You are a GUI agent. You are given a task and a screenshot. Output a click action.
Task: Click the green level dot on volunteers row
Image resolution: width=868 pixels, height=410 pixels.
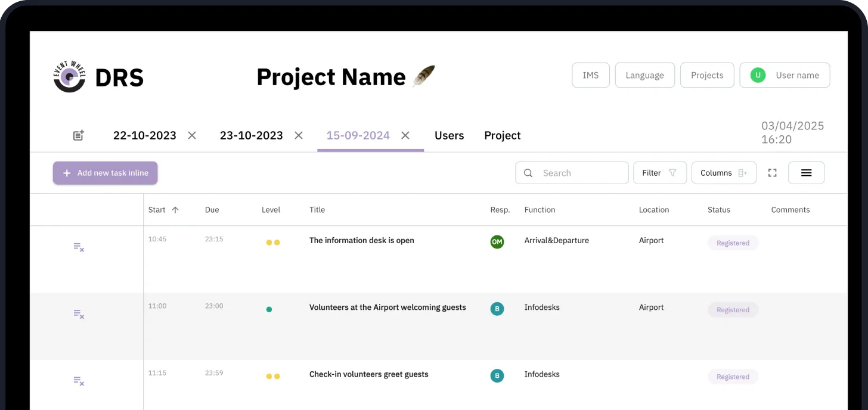click(x=269, y=309)
